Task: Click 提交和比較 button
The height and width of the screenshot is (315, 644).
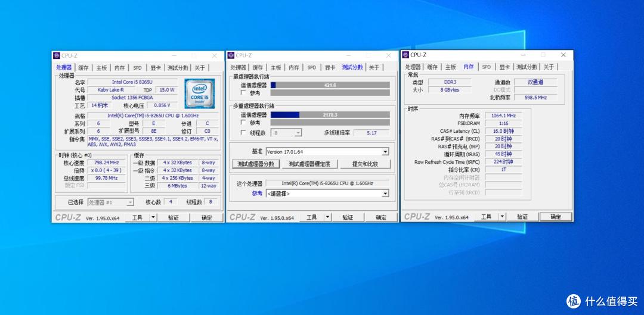Action: (365, 164)
